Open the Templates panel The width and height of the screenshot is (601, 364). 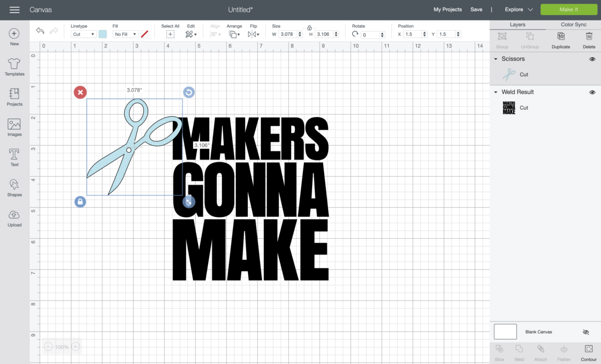14,68
